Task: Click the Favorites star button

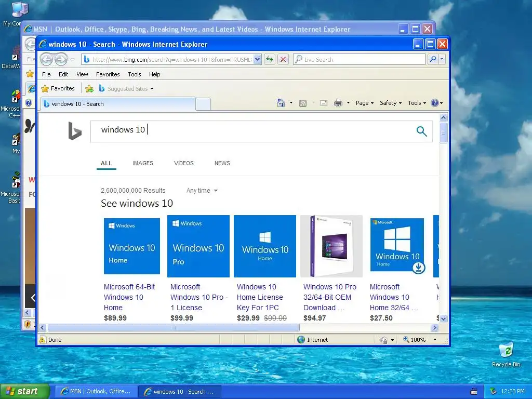Action: coord(58,88)
